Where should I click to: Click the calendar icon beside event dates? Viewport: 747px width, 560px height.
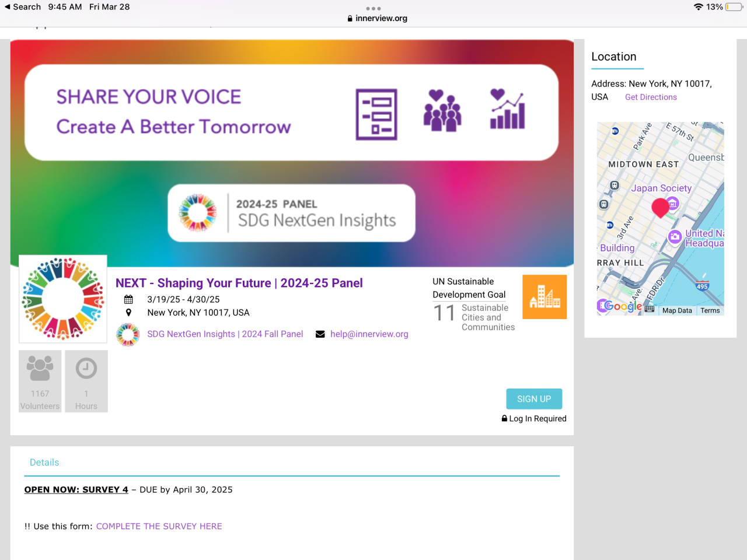[128, 299]
